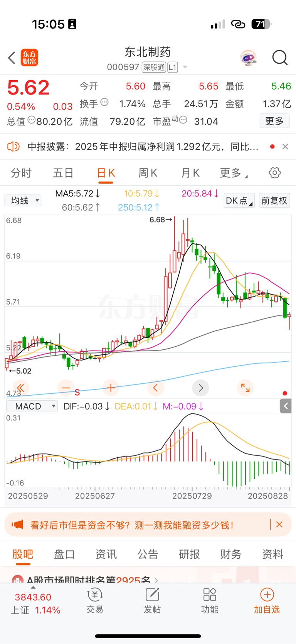Expand the 更多 chart period menu
296x644 pixels.
tap(234, 173)
